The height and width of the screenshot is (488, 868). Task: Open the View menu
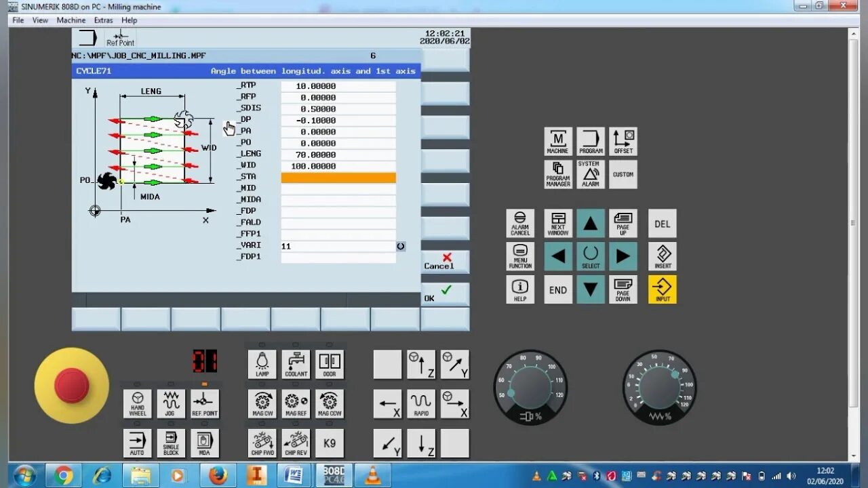41,20
